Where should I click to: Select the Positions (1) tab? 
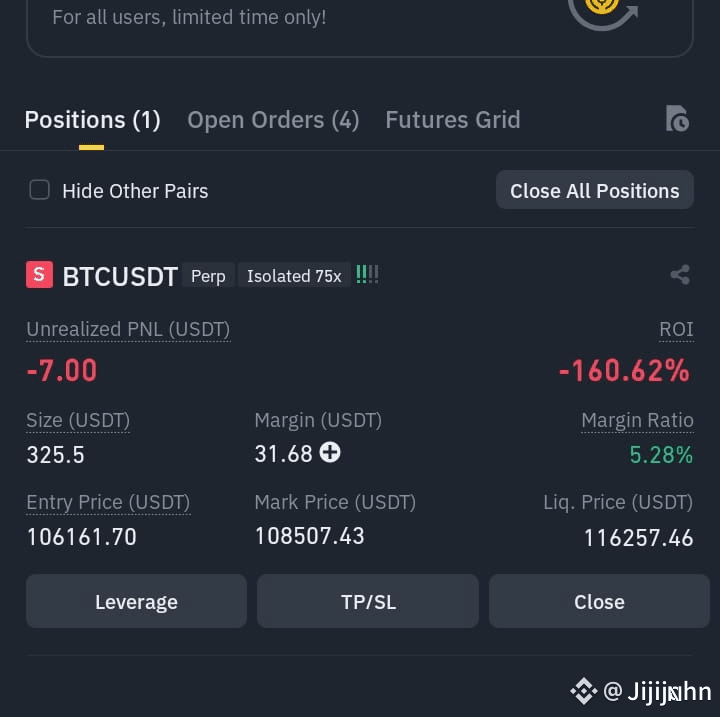pos(93,120)
